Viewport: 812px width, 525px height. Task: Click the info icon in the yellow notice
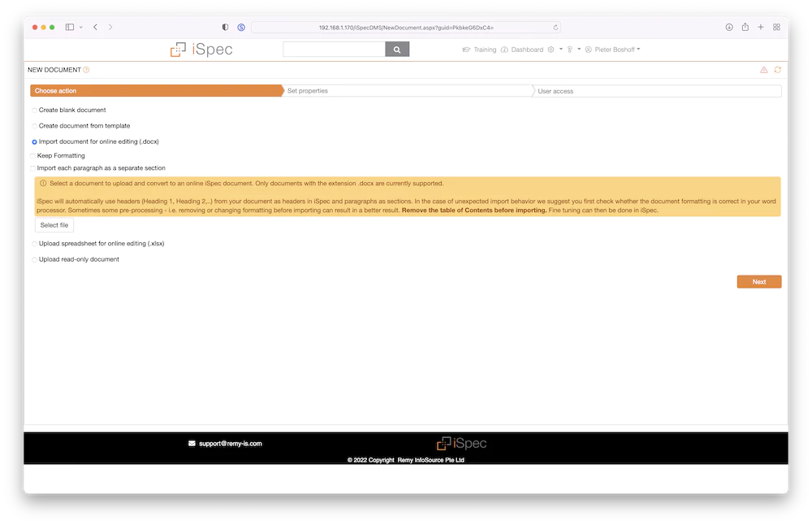click(43, 183)
